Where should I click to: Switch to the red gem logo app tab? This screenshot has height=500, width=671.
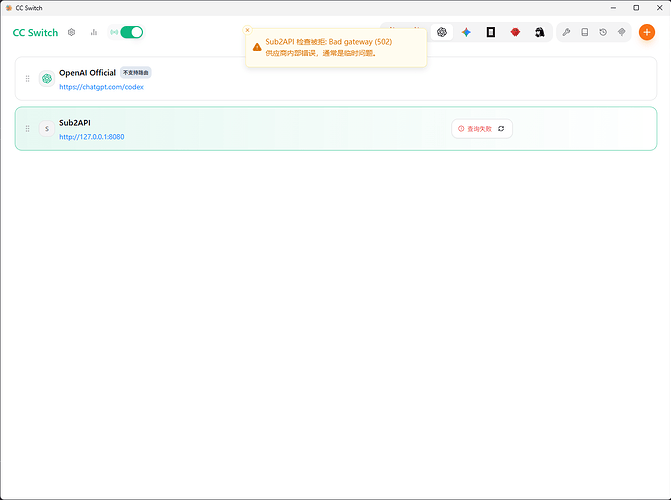click(x=515, y=32)
